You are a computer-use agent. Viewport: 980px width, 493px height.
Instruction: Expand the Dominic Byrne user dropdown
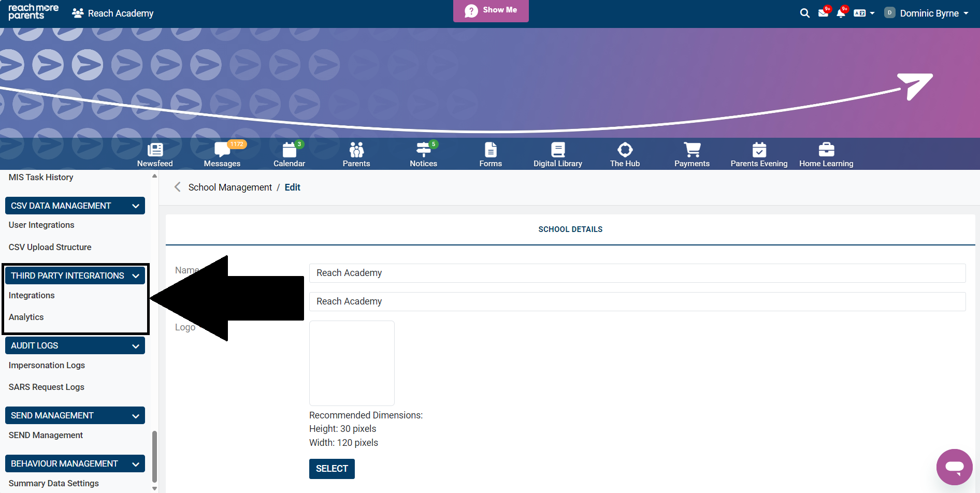[965, 13]
